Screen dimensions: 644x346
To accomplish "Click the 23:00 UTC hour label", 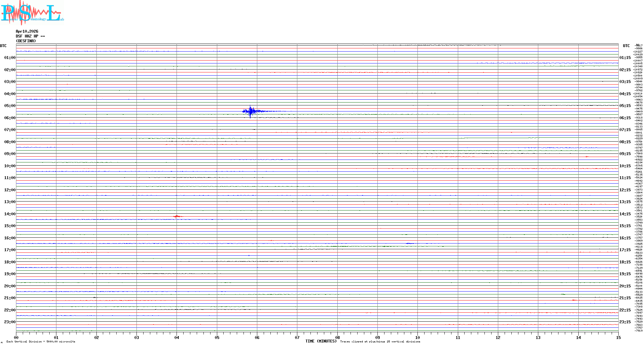I will pyautogui.click(x=10, y=322).
